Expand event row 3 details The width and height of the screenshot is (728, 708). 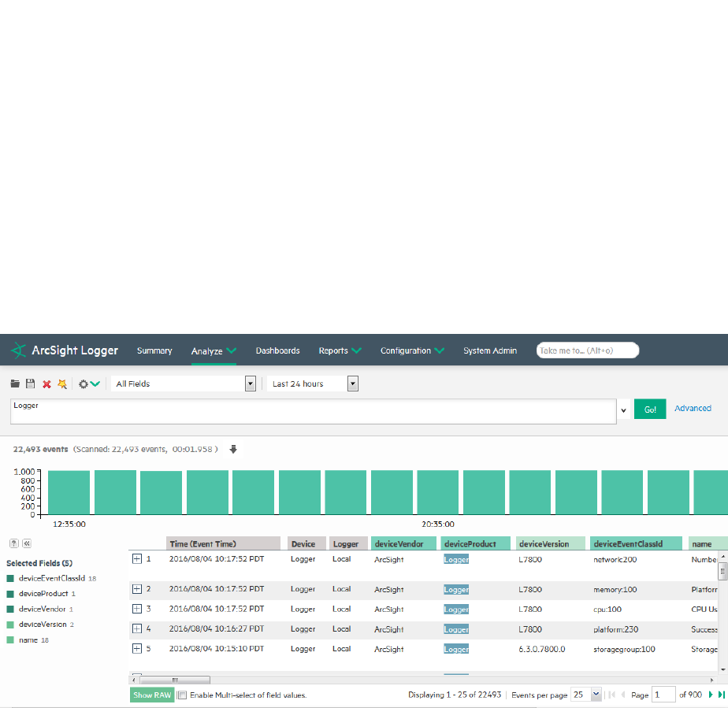click(x=137, y=609)
